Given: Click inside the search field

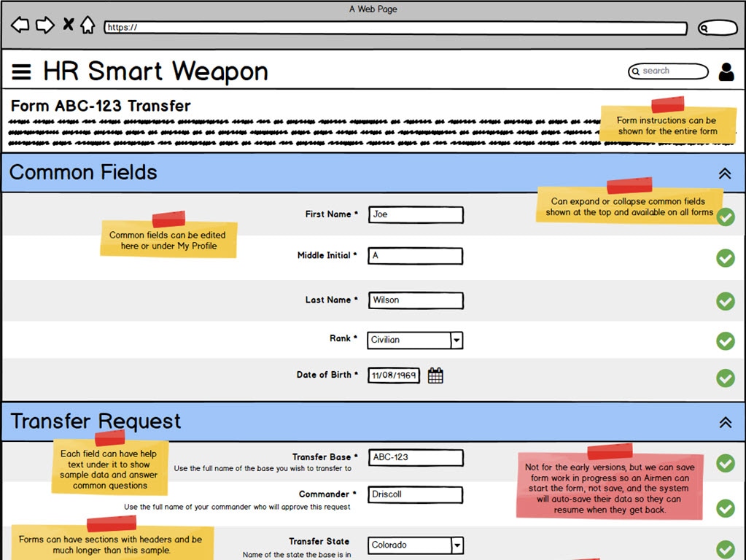Looking at the screenshot, I should [x=667, y=71].
